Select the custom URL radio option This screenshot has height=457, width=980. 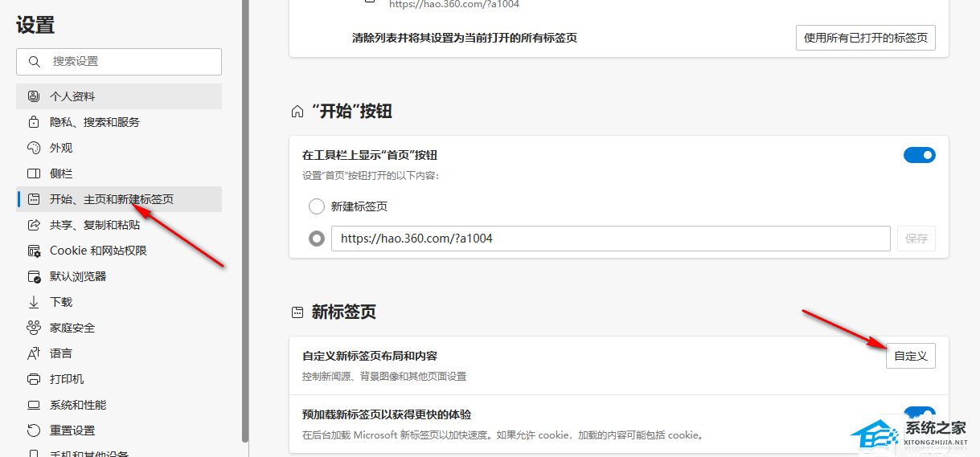tap(317, 239)
